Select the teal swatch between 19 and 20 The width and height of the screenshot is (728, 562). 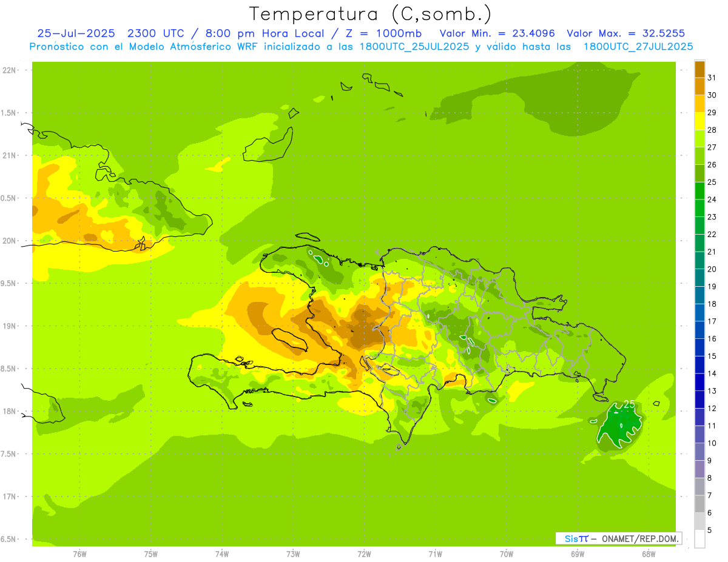tap(699, 278)
